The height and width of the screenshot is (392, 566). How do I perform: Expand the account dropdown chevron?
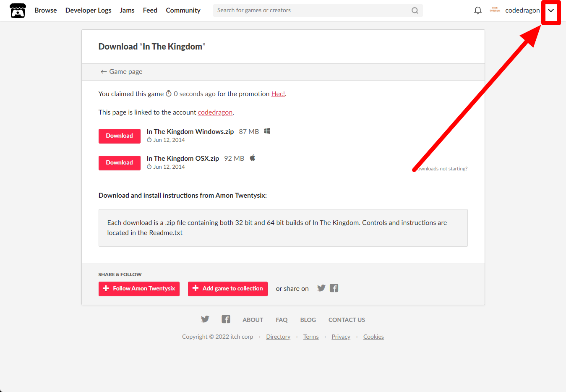[551, 10]
